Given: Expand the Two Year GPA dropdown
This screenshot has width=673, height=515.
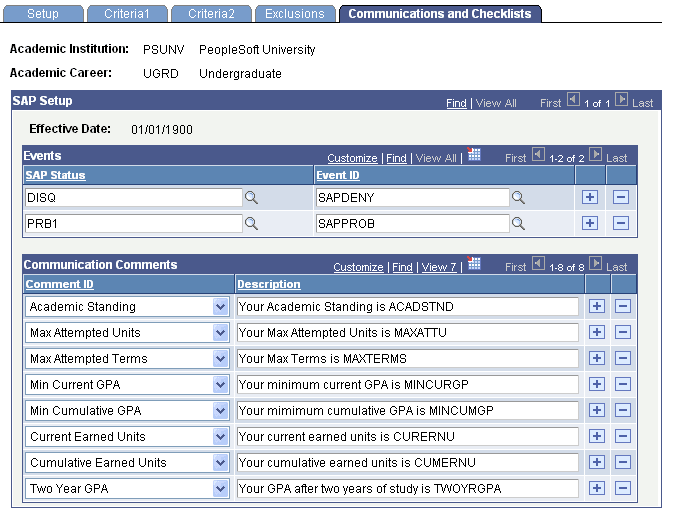Looking at the screenshot, I should pos(220,488).
